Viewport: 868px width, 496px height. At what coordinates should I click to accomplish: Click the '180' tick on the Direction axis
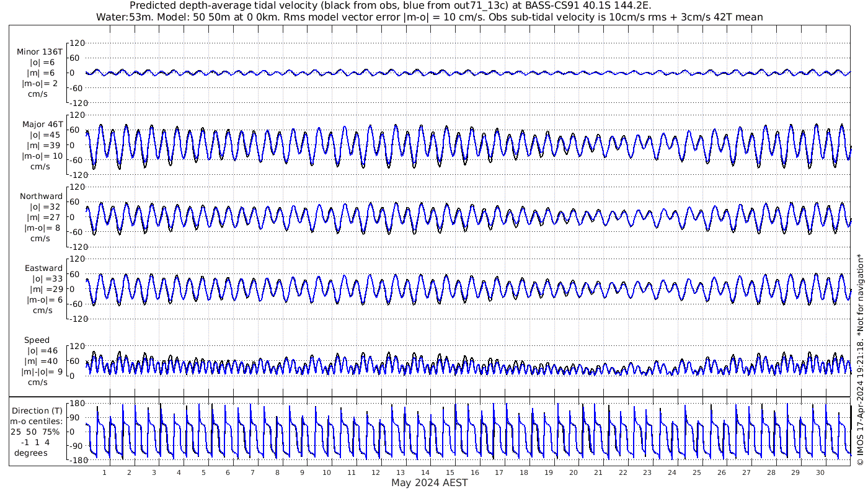click(77, 403)
